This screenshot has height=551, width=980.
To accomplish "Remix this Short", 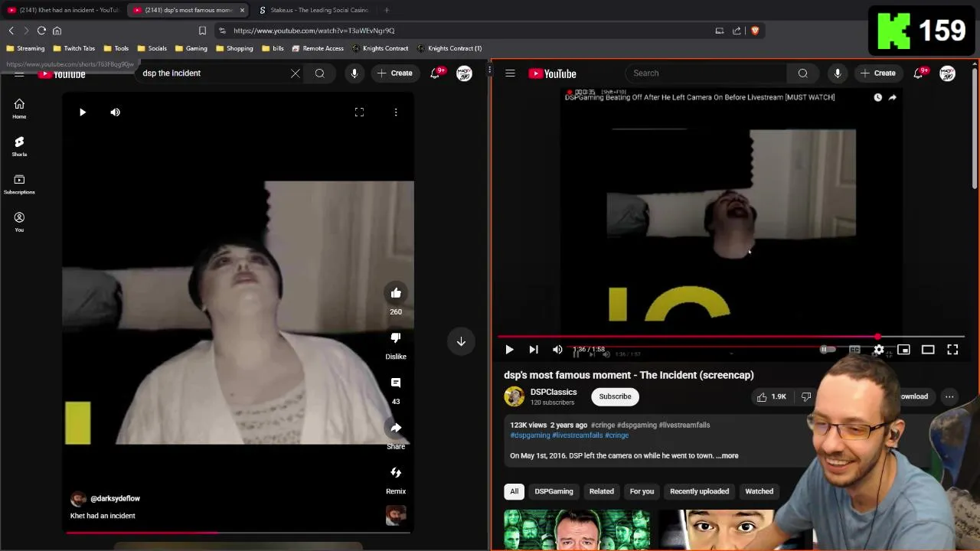I will (x=396, y=473).
